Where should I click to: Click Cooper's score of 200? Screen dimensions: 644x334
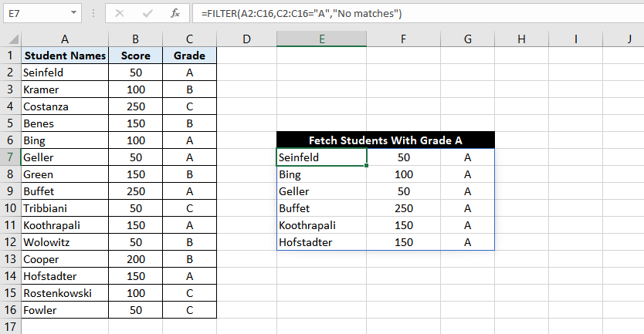pyautogui.click(x=136, y=259)
